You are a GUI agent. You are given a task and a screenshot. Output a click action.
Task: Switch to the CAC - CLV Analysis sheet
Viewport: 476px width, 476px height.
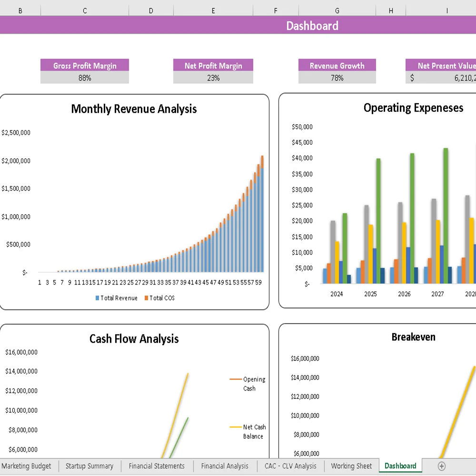290,466
